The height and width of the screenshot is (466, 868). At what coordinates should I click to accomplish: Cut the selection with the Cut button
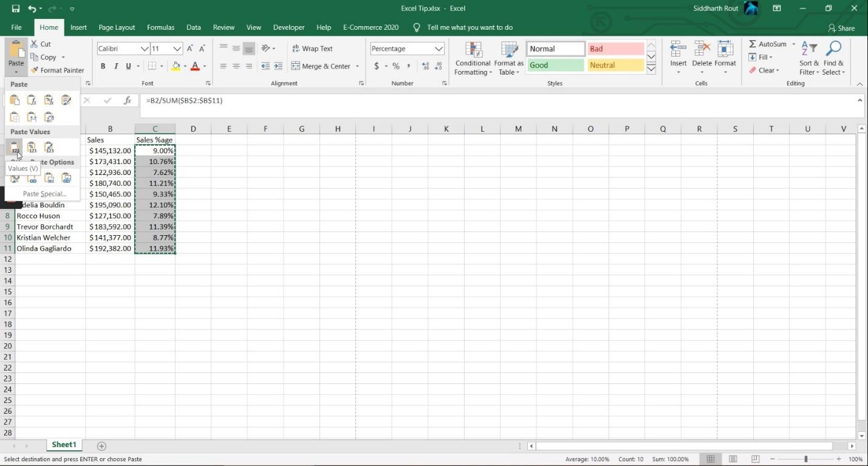[41, 44]
